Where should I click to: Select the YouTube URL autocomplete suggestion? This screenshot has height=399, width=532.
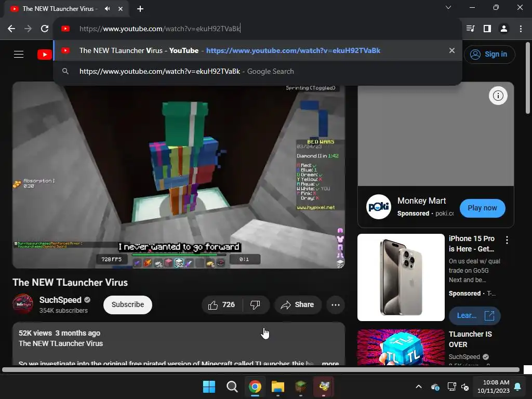258,50
